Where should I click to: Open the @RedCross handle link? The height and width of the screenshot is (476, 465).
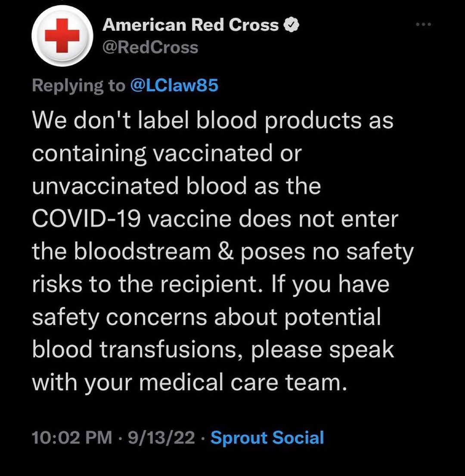tap(150, 47)
